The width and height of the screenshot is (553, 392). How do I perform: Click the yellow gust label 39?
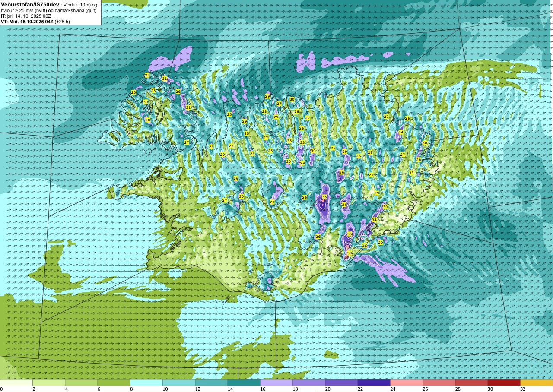pos(350,253)
